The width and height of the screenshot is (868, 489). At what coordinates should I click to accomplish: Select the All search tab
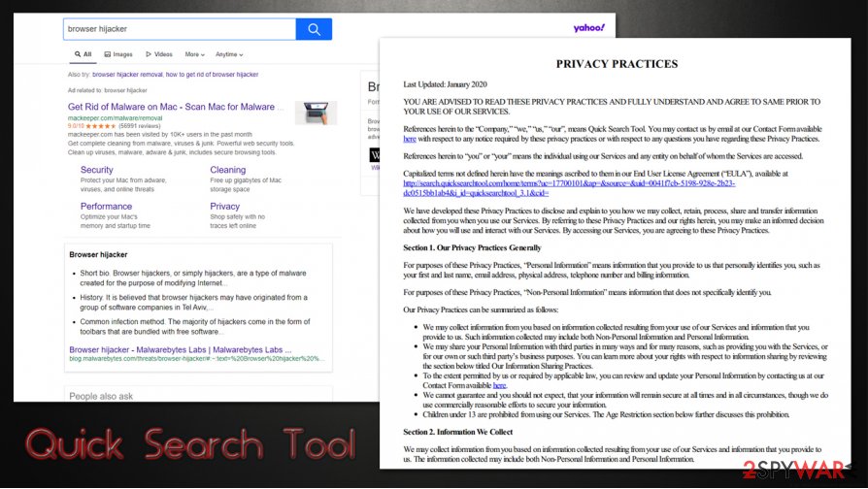coord(83,54)
